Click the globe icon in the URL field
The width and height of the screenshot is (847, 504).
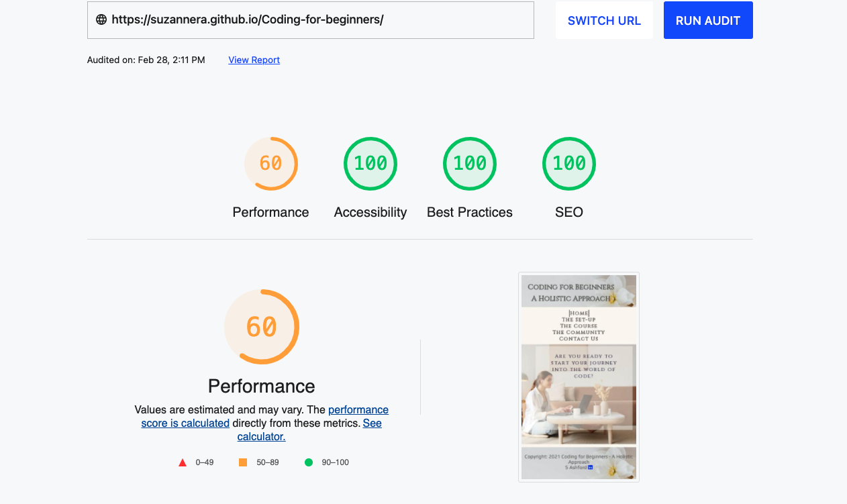(101, 19)
